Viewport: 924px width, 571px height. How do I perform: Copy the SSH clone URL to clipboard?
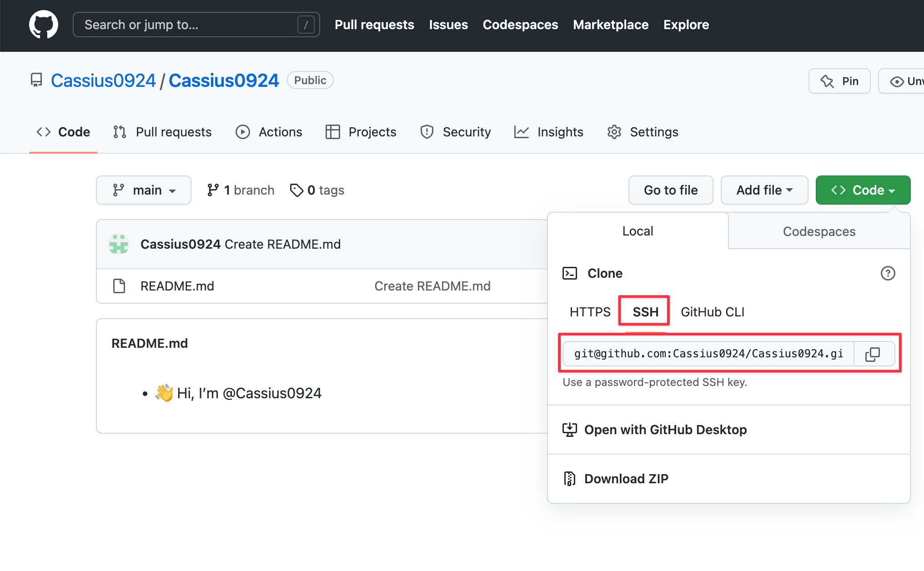click(x=874, y=354)
